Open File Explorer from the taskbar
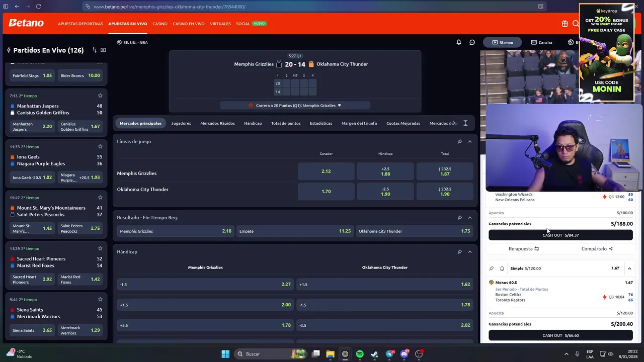 (330, 354)
